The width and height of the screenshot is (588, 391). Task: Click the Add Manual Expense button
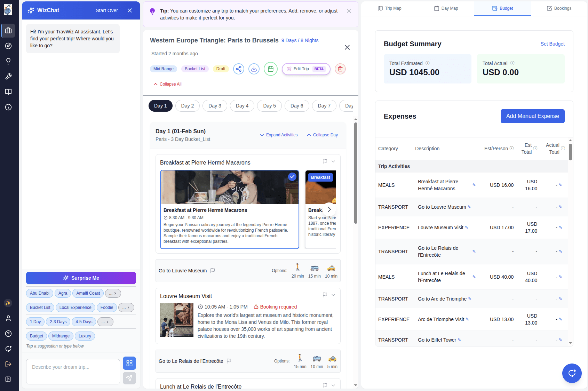point(532,116)
